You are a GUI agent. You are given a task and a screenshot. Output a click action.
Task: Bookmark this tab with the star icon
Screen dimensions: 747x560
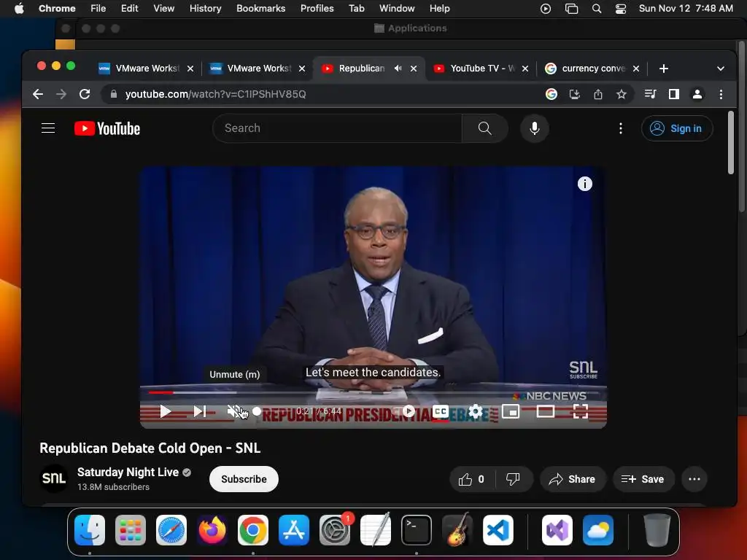(622, 94)
